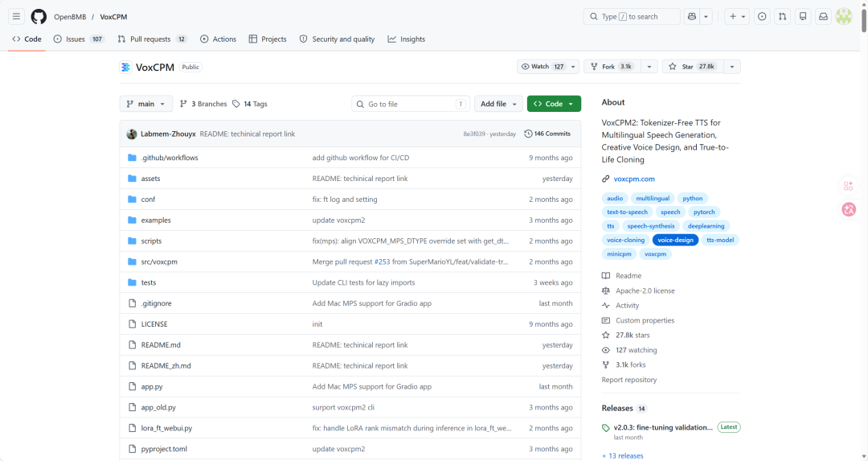Switch to the Projects tab
Viewport: 868px width, 461px height.
click(x=268, y=39)
